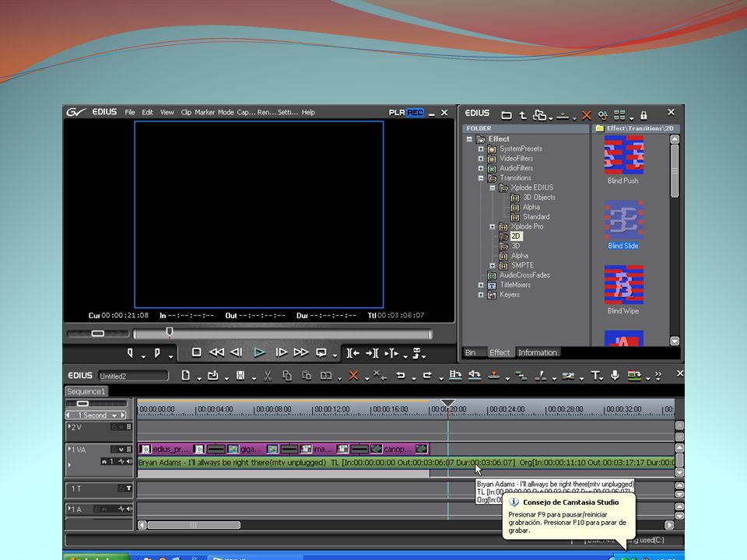
Task: Click the Paste icon in timeline toolbar
Action: (307, 376)
